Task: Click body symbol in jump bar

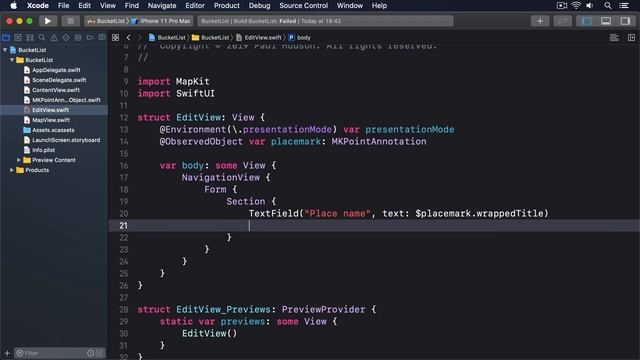Action: coord(299,38)
